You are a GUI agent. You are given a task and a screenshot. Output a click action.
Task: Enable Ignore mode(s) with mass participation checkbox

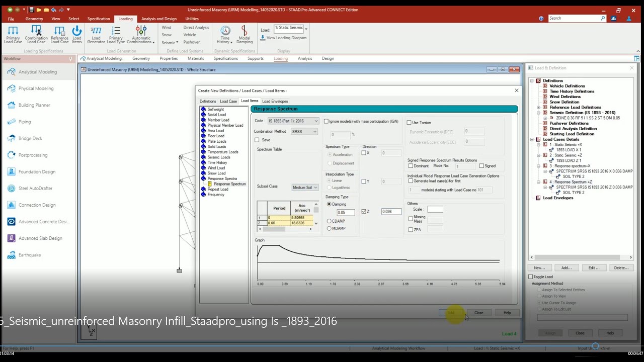(327, 121)
